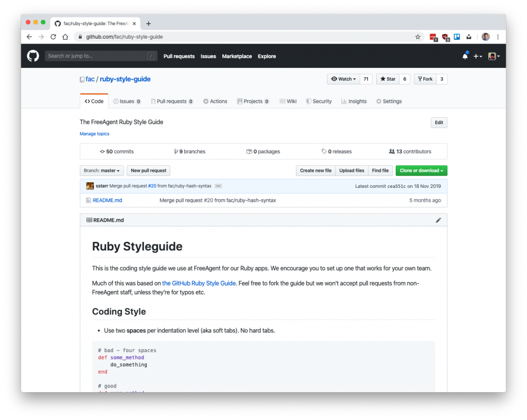Click Pull requests in the top navigation
The image size is (527, 420).
pos(179,57)
